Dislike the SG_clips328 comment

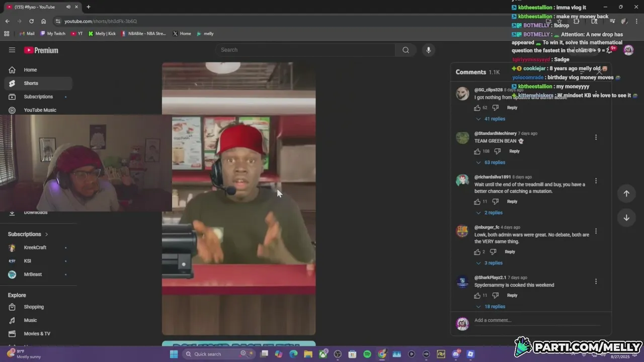coord(495,108)
